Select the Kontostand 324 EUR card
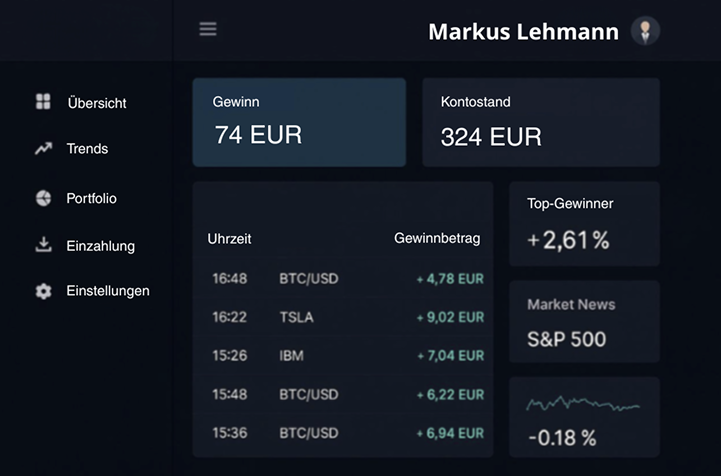This screenshot has width=721, height=476. pos(541,122)
